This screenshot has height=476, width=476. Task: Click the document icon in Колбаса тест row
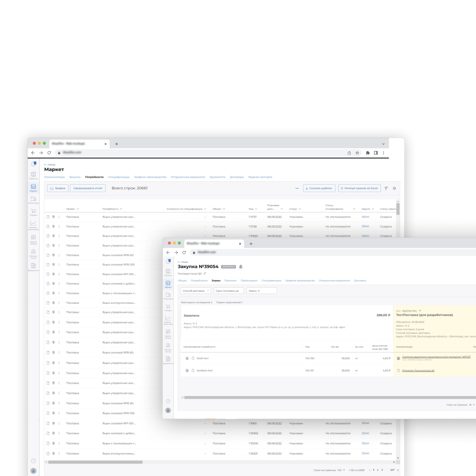(193, 370)
